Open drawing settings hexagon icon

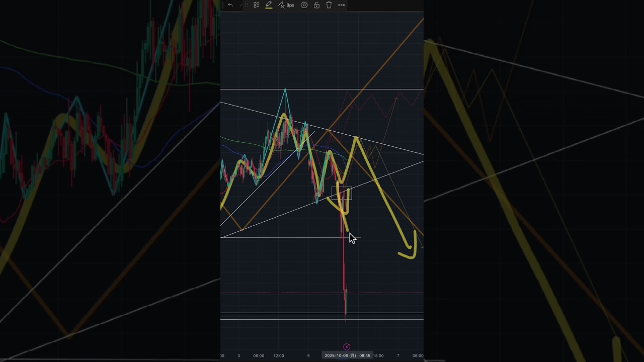coord(304,5)
